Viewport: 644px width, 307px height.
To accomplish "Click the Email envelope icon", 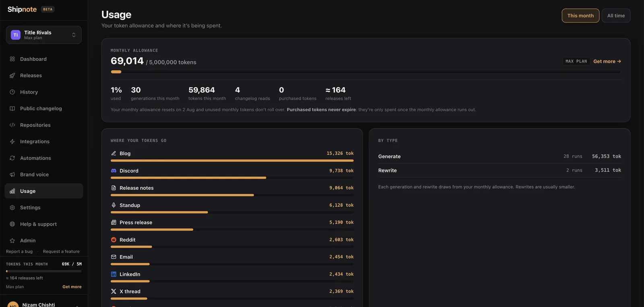I will tap(114, 257).
